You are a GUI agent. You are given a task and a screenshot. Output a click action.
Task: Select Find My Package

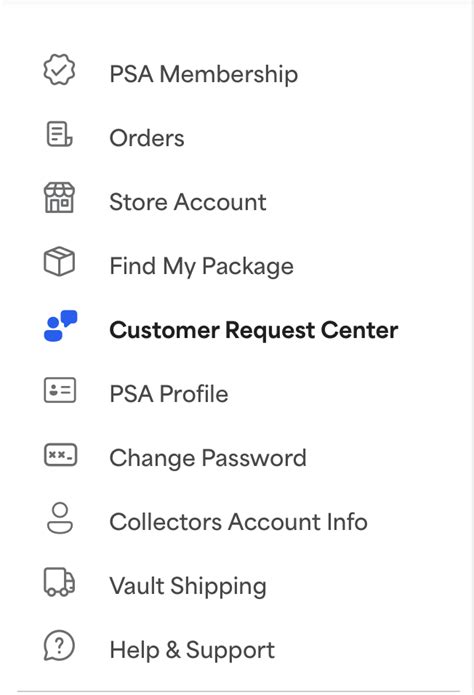tap(201, 266)
